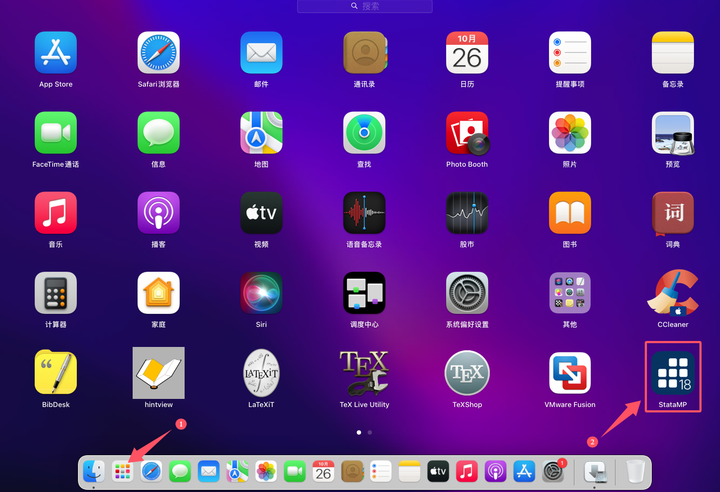The image size is (720, 492).
Task: Open the Downloads stack in Dock
Action: pyautogui.click(x=595, y=472)
